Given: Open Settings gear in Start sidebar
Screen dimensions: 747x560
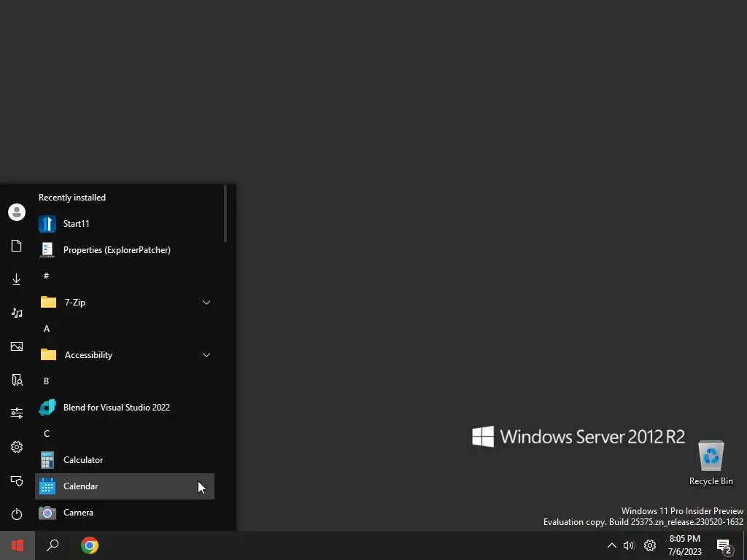Looking at the screenshot, I should tap(17, 447).
